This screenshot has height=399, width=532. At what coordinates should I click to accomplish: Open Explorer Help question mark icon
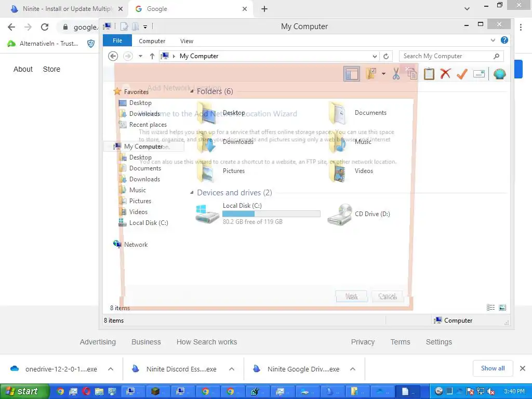504,40
